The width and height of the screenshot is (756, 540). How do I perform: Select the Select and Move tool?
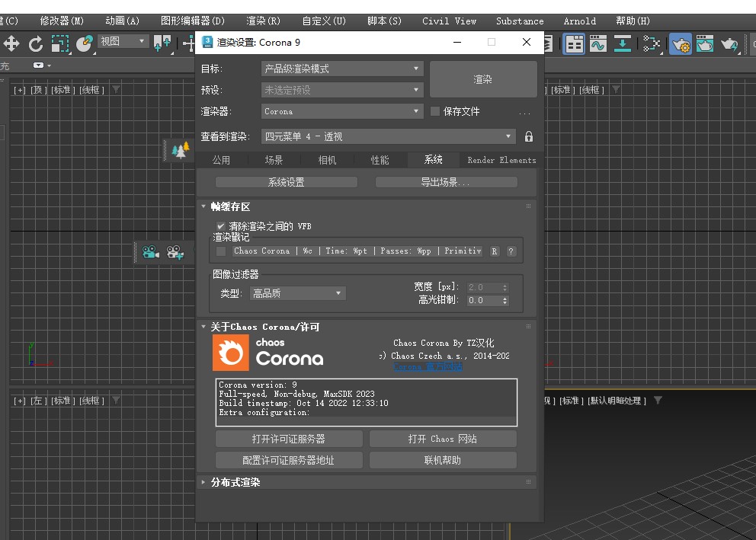[x=11, y=43]
